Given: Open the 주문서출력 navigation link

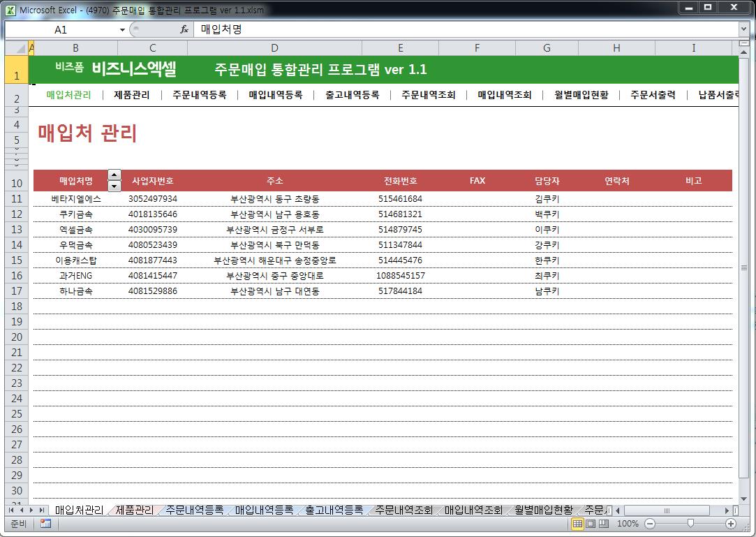Looking at the screenshot, I should 653,94.
